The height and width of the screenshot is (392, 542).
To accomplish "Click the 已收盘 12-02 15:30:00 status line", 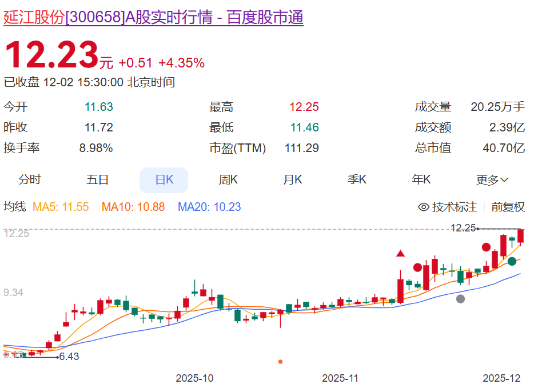I will (89, 82).
